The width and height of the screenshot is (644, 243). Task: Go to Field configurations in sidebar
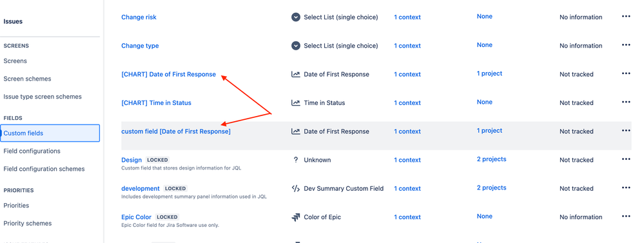pos(32,151)
